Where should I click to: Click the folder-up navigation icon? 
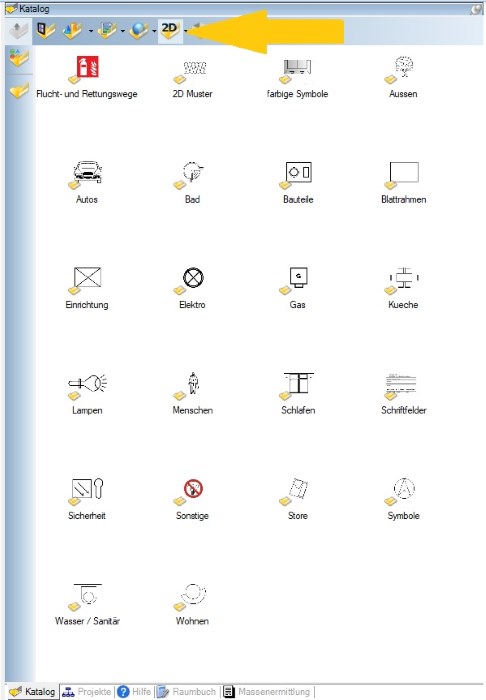18,31
